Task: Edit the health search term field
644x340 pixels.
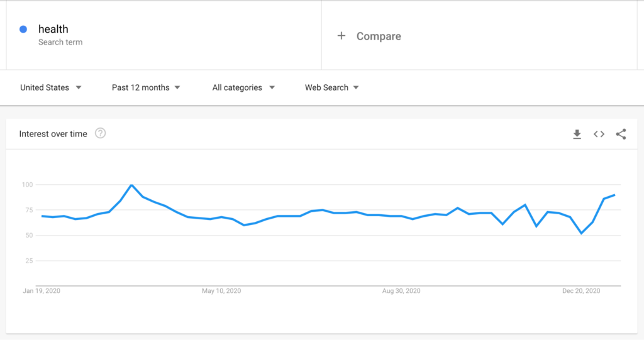Action: [53, 29]
